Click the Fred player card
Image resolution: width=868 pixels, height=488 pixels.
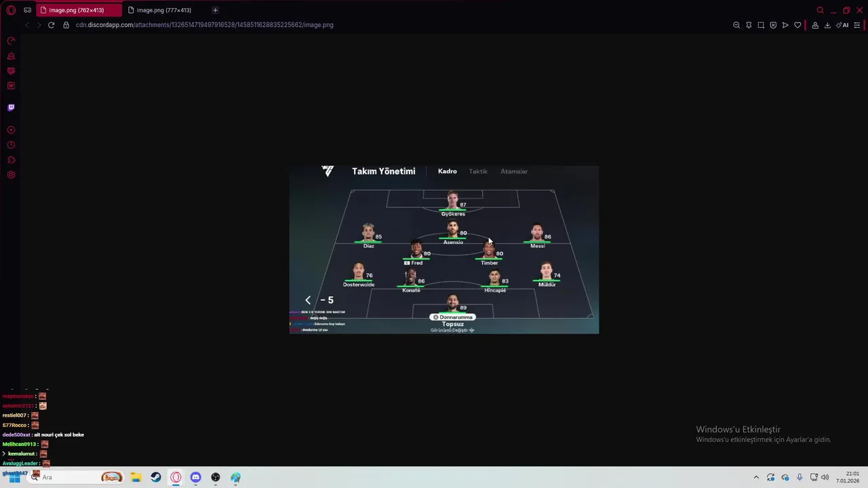click(416, 253)
